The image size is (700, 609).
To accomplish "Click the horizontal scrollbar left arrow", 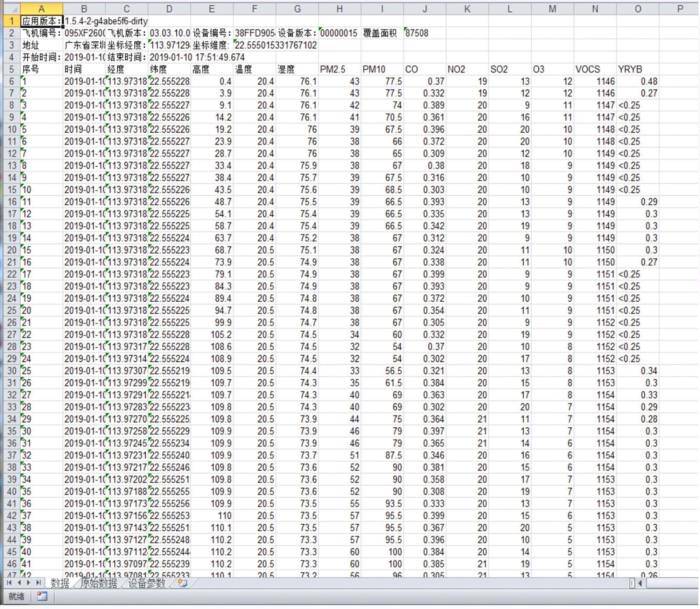I will pos(640,583).
